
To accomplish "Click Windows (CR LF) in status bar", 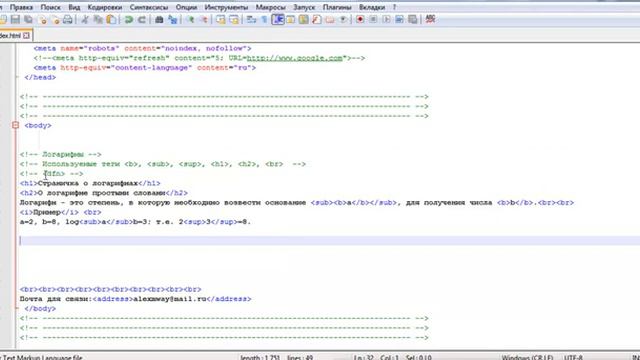I will pyautogui.click(x=527, y=357).
